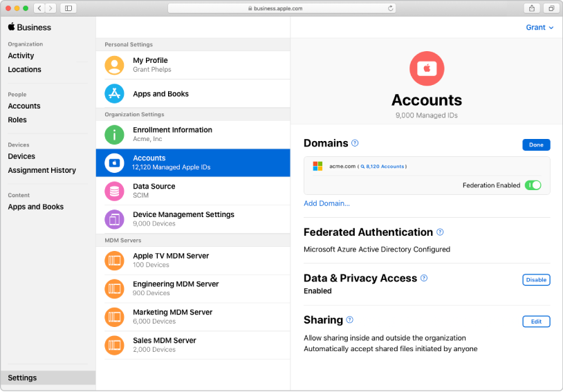
Task: Click the business.apple.com address bar
Action: click(282, 8)
